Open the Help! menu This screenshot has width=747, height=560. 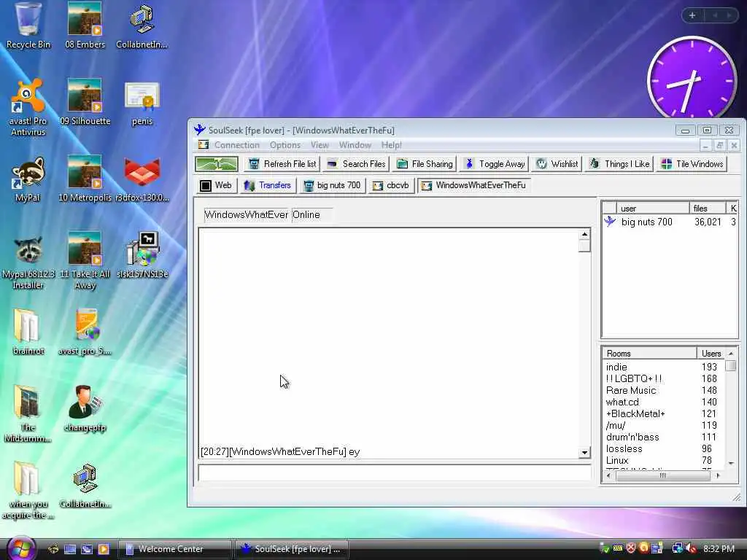391,145
